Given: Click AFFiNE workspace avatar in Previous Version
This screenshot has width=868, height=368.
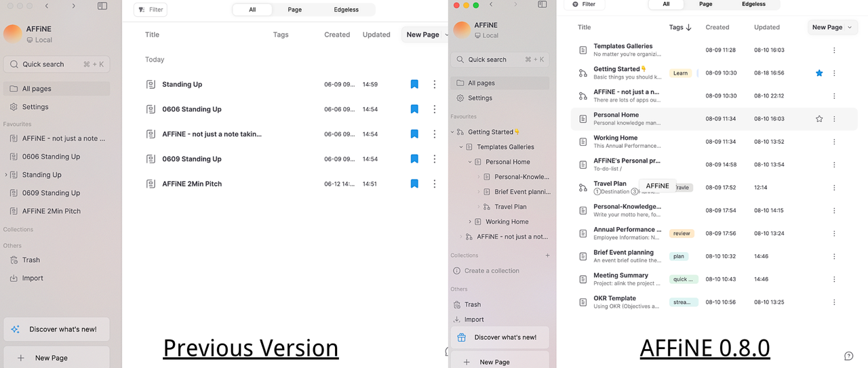Looking at the screenshot, I should coord(13,34).
